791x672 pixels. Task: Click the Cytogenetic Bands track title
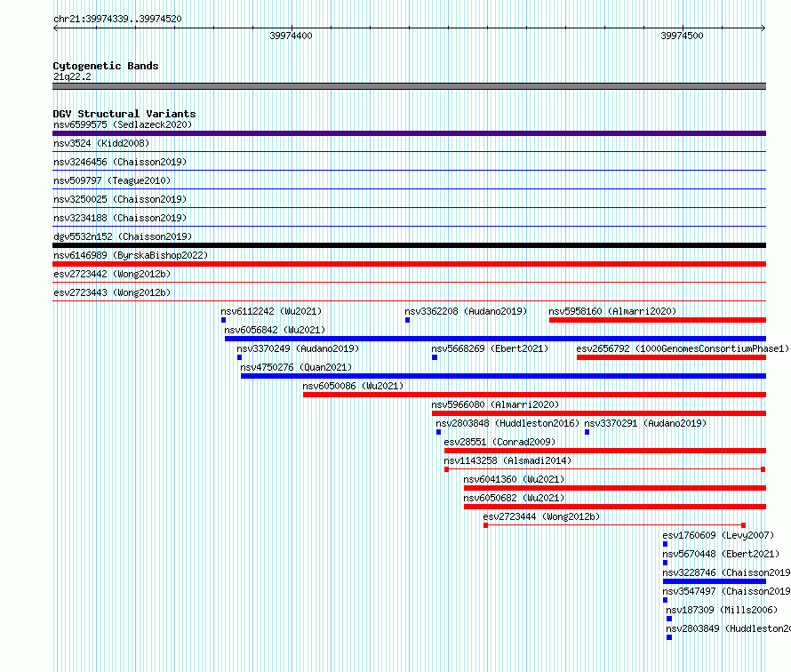(106, 66)
